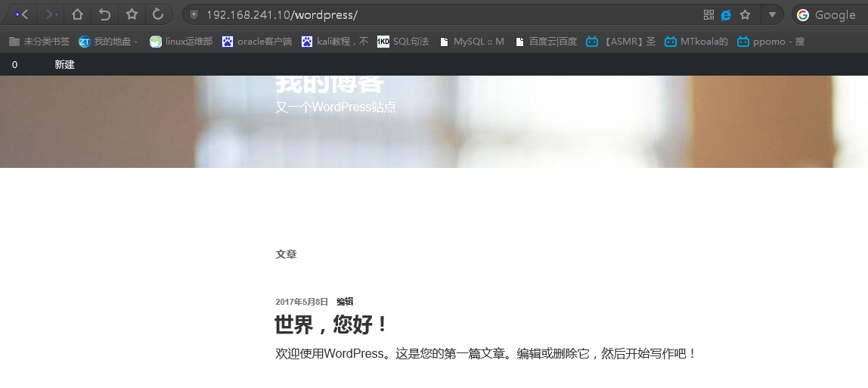Bookmark this page with the address bar star
Screen dimensions: 868x388
pos(745,15)
